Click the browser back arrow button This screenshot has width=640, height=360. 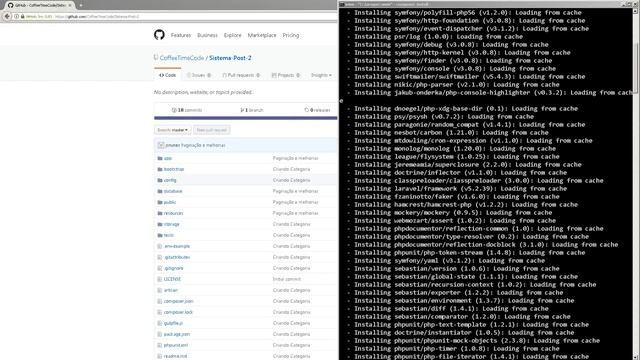7,16
